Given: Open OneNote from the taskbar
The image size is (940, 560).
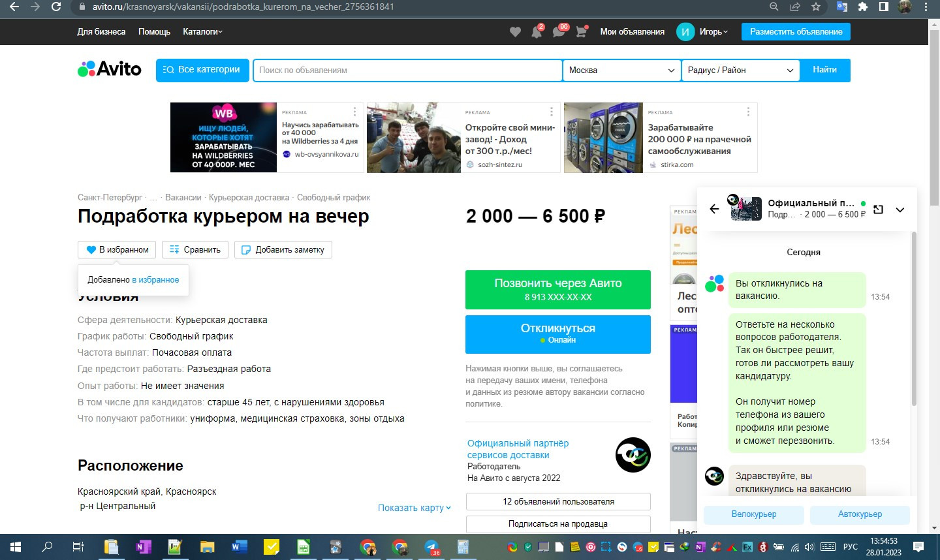Looking at the screenshot, I should click(x=143, y=547).
